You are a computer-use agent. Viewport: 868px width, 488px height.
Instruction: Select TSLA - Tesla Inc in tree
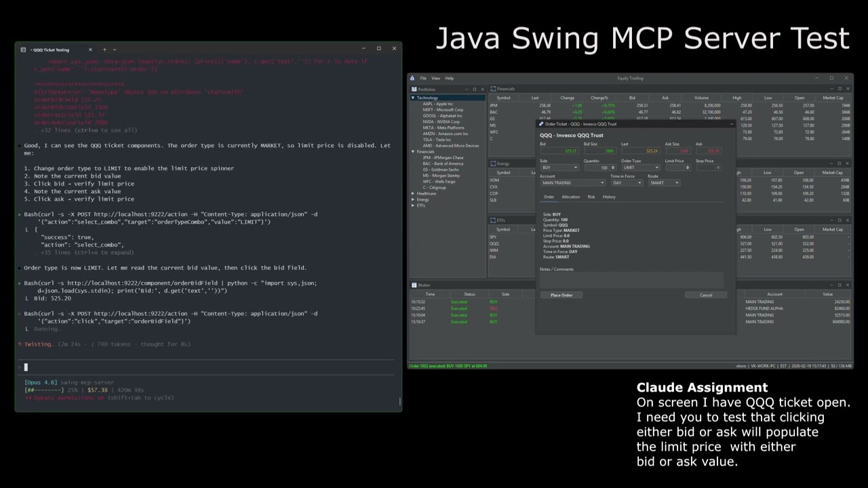point(437,140)
